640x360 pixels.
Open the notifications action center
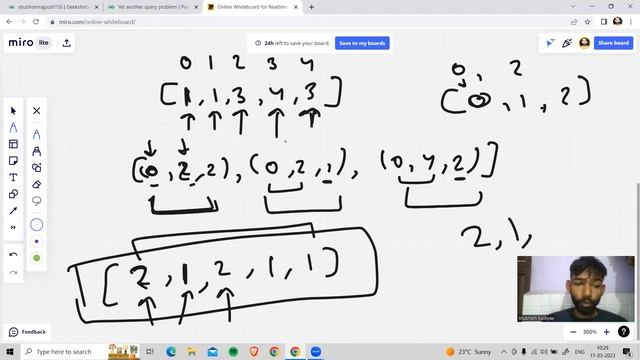[627, 351]
